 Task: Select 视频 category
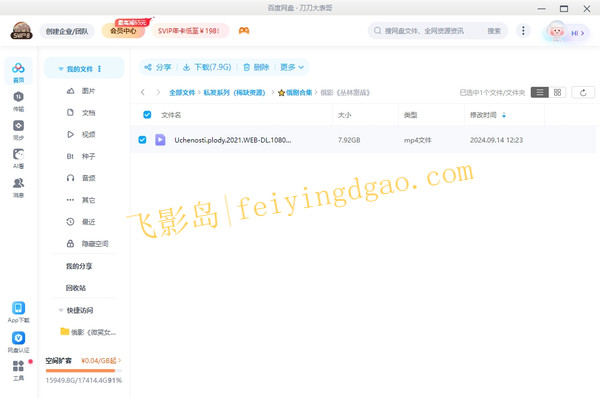pyautogui.click(x=81, y=134)
